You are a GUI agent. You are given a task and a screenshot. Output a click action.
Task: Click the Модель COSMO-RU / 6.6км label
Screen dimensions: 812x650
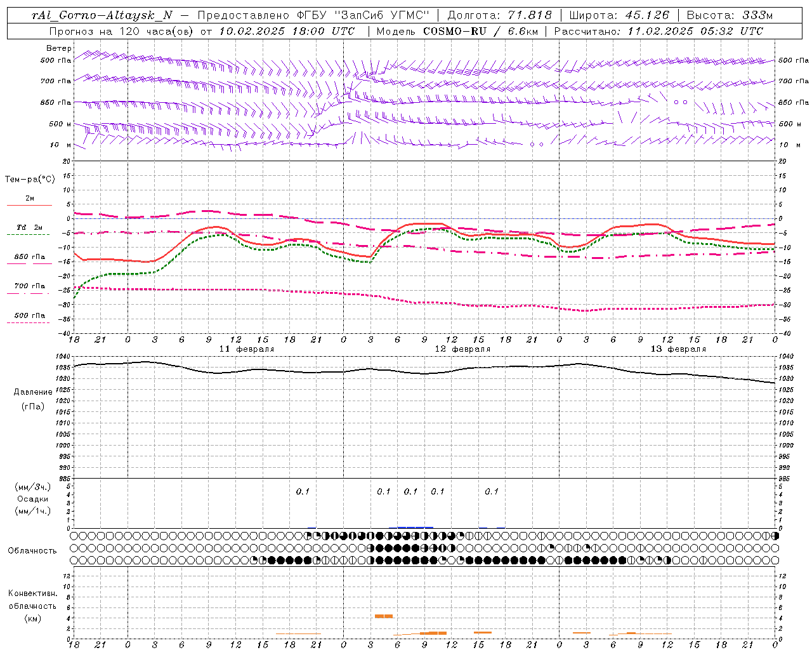457,31
